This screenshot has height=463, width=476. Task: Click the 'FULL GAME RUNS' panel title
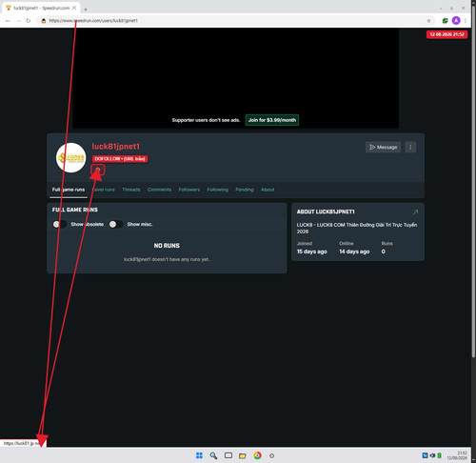75,210
